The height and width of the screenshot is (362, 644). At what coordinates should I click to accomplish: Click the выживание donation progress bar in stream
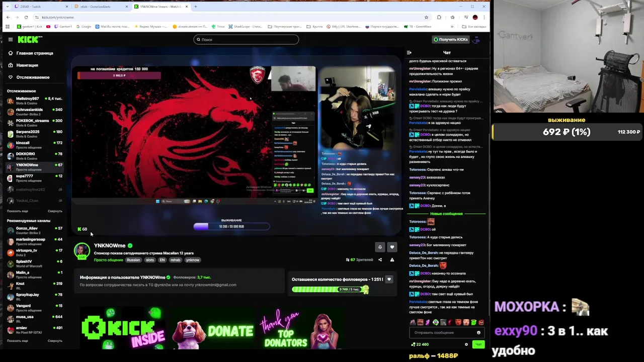(231, 226)
